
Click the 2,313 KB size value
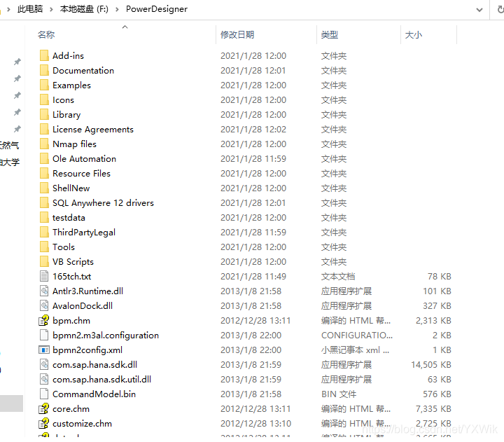pos(433,321)
